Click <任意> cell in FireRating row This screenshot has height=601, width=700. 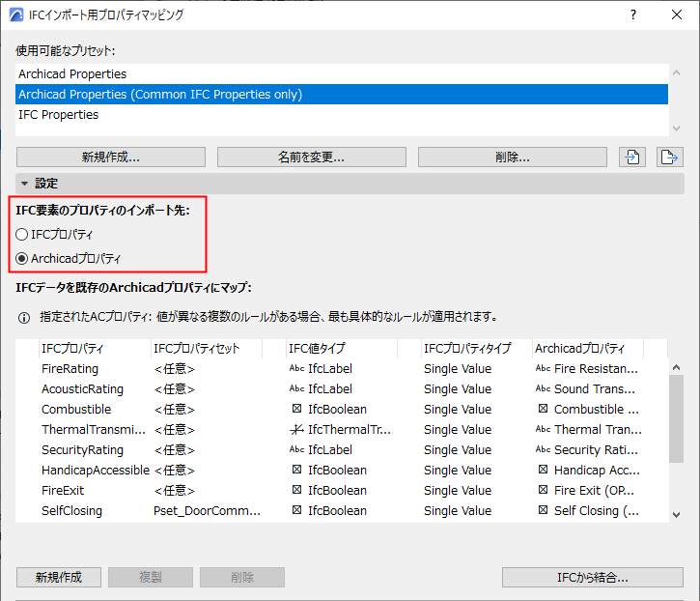[x=174, y=369]
